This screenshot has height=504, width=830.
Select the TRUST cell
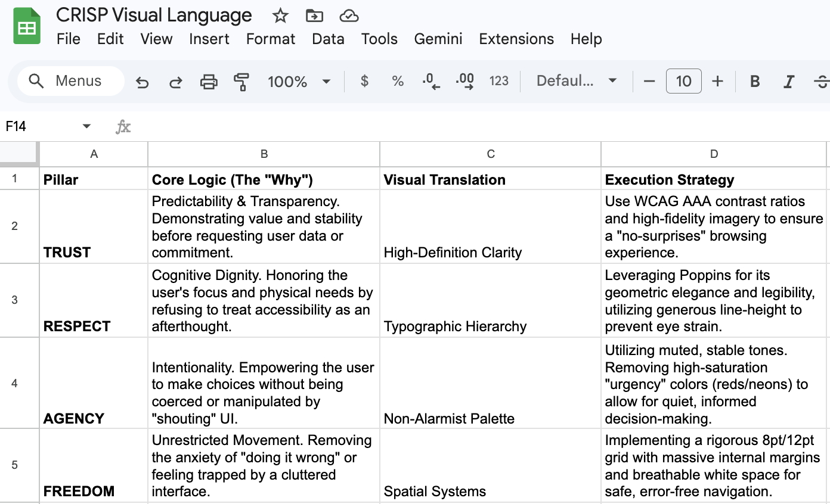click(x=94, y=226)
